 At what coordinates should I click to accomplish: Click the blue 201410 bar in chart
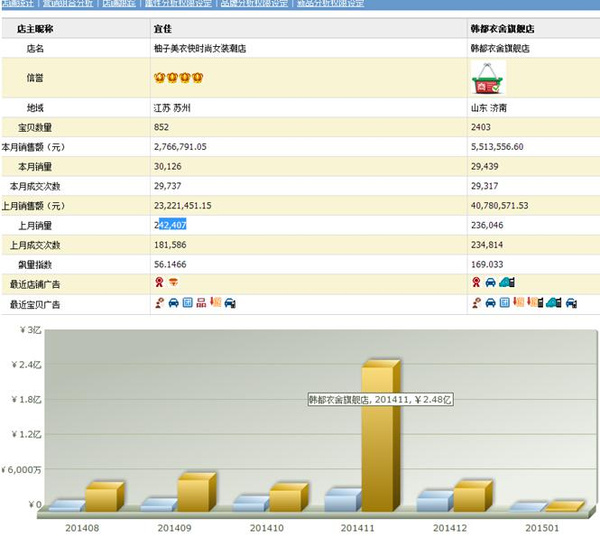pos(251,504)
